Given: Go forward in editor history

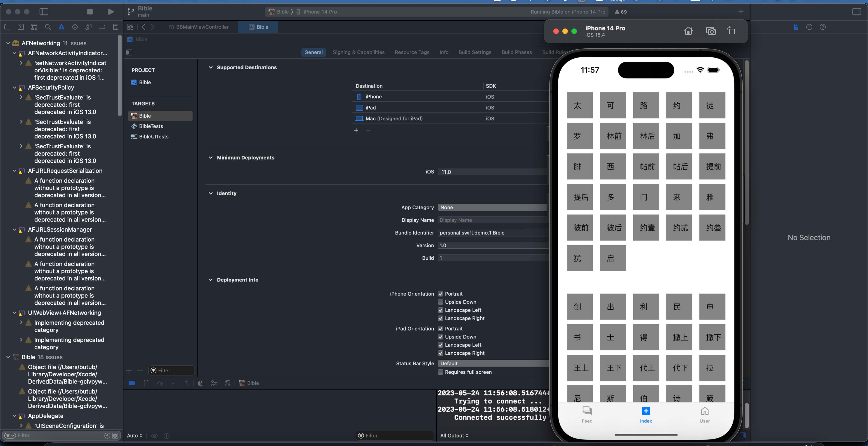Looking at the screenshot, I should (x=152, y=27).
